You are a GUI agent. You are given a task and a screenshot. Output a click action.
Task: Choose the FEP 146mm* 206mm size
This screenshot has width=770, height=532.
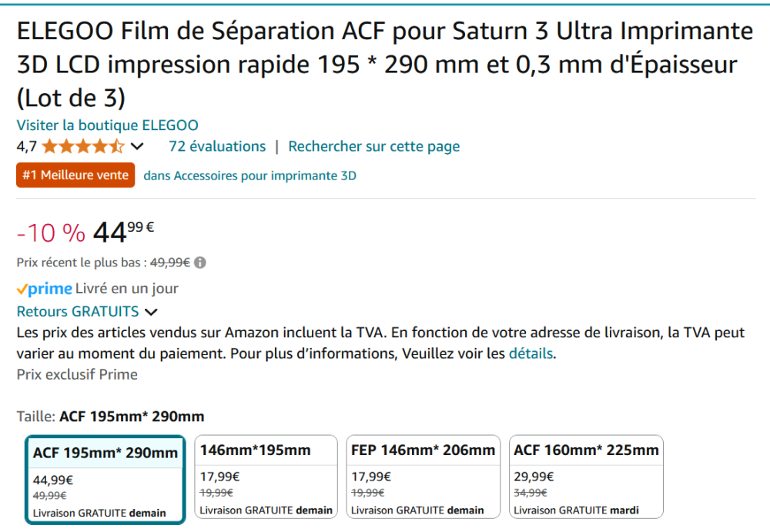(423, 477)
